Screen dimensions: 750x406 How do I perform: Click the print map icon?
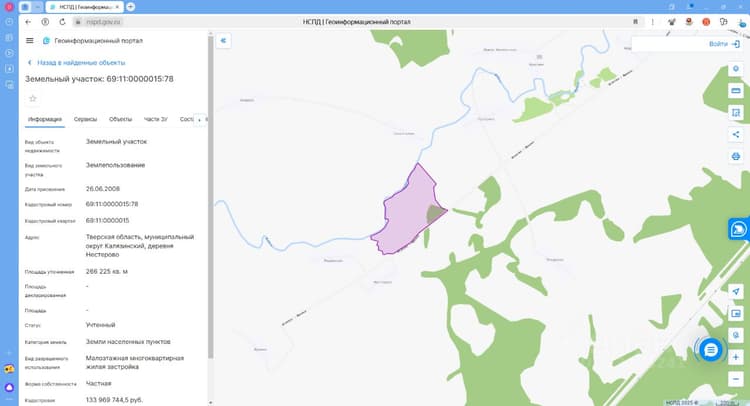tap(736, 156)
